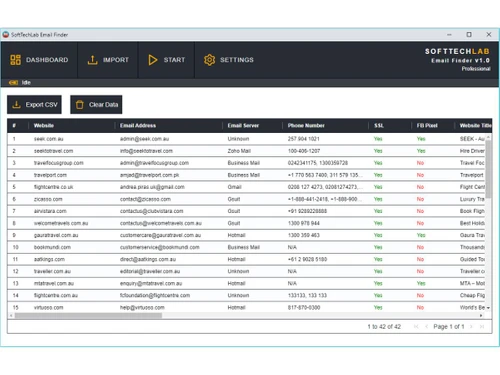500x375 pixels.
Task: Select the travelfocusgroup.com website cell
Action: (x=59, y=163)
